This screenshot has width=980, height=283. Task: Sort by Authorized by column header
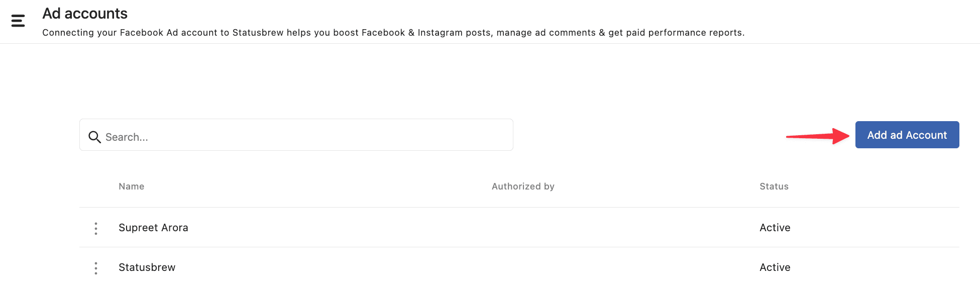[523, 186]
